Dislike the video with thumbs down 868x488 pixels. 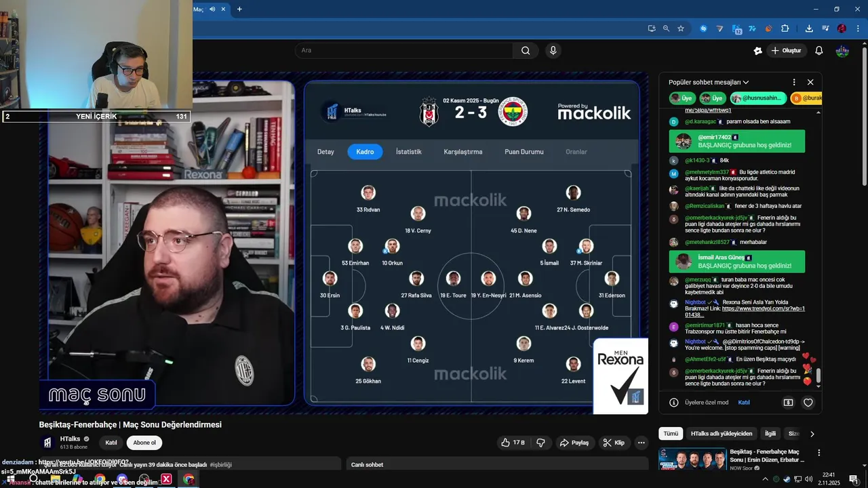click(x=540, y=443)
